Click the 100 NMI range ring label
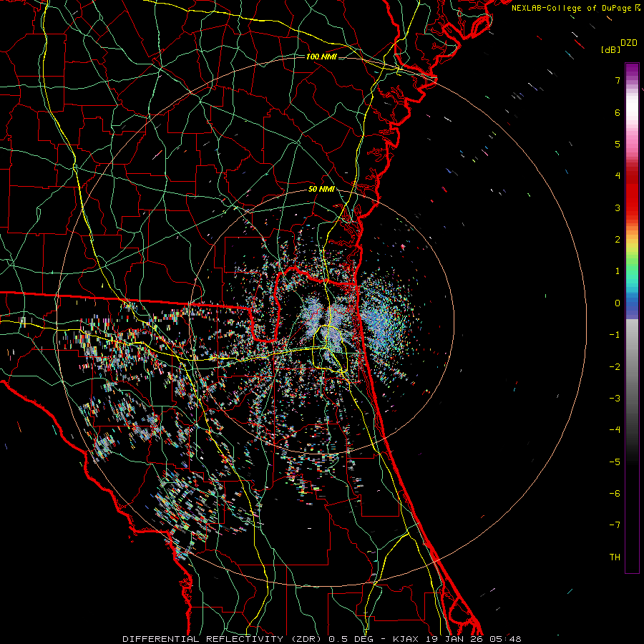 tap(321, 57)
